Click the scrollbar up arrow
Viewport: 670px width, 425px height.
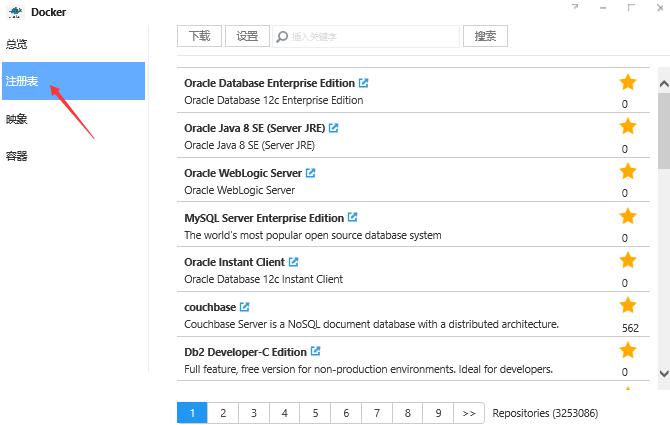click(x=664, y=84)
